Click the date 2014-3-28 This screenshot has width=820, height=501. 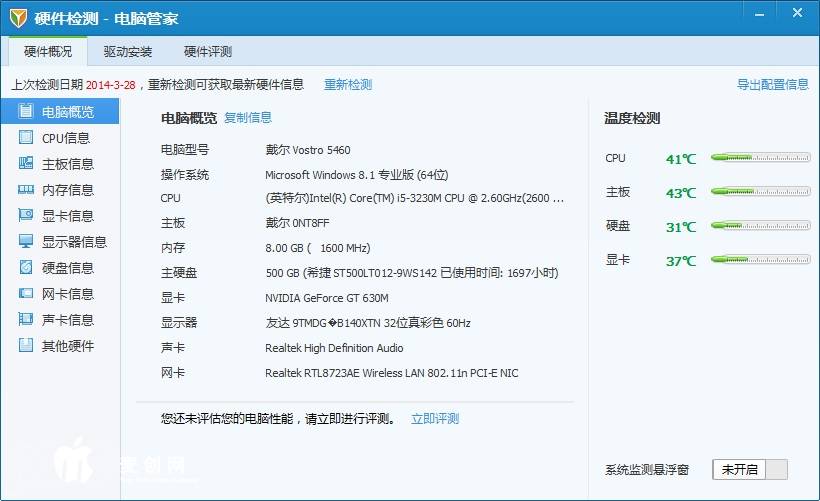[x=110, y=85]
